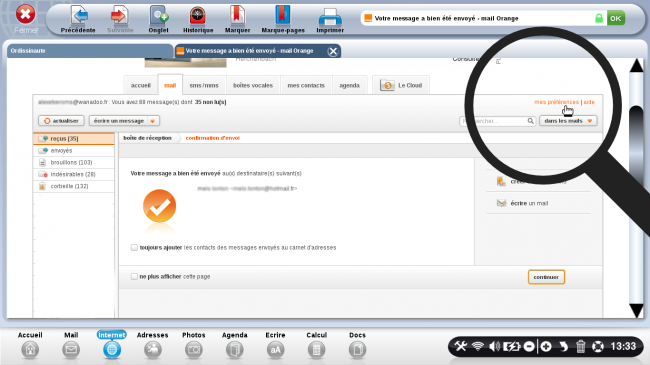Image resolution: width=650 pixels, height=365 pixels.
Task: Click the speaker volume icon in the tray
Action: [494, 346]
